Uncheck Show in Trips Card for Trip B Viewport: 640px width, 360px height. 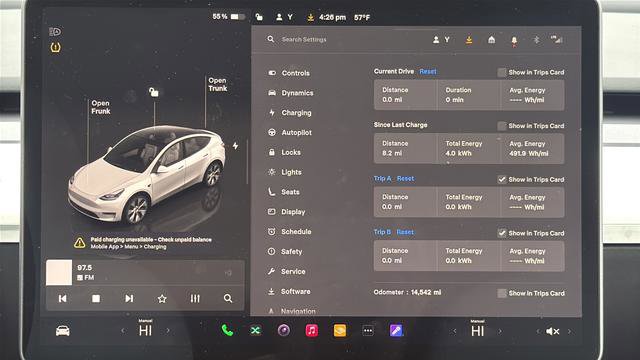(502, 233)
